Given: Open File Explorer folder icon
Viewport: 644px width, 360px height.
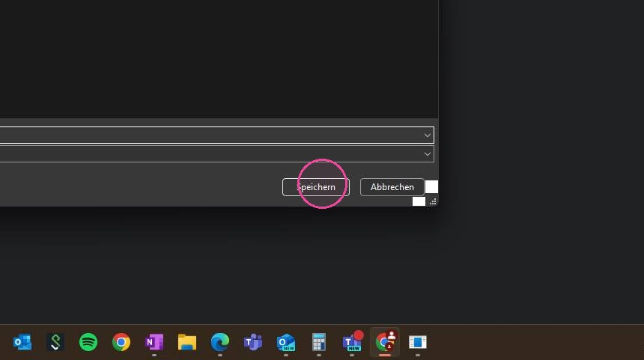Looking at the screenshot, I should [x=187, y=342].
